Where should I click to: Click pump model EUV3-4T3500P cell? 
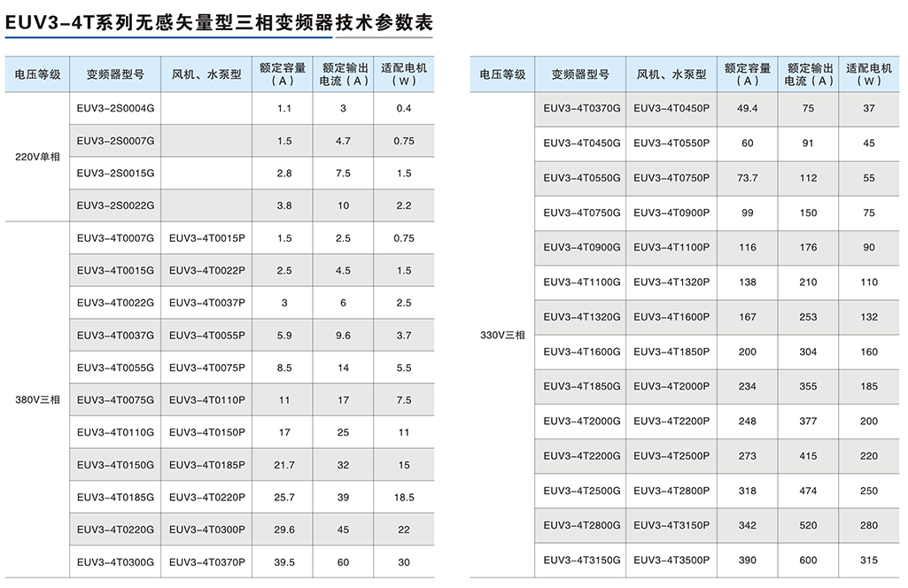(x=671, y=560)
